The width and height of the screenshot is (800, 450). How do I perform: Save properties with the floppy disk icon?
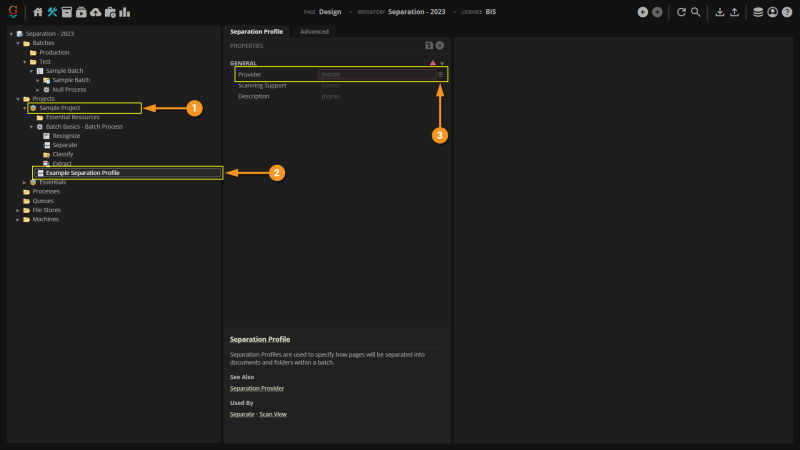429,46
